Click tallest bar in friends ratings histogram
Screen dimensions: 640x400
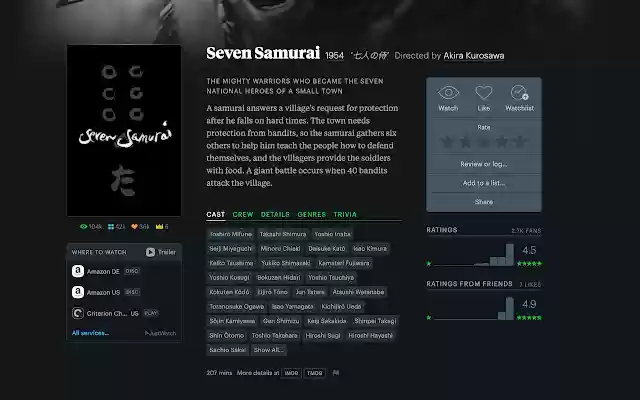point(510,308)
